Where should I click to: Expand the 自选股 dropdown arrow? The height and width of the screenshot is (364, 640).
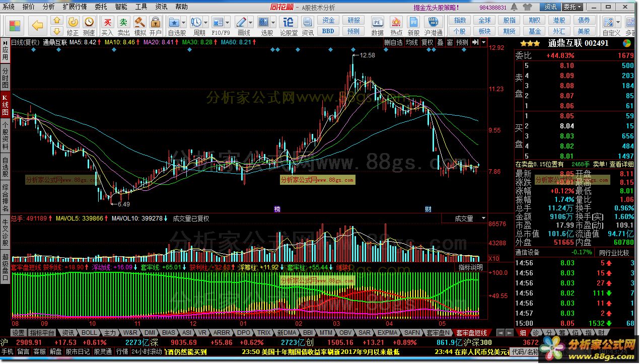(184, 22)
